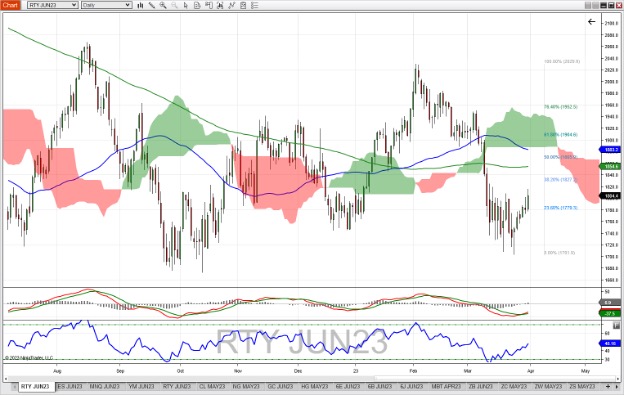Screen dimensions: 624x396
Task: Click the Aug date label on time axis
Action: tap(57, 371)
